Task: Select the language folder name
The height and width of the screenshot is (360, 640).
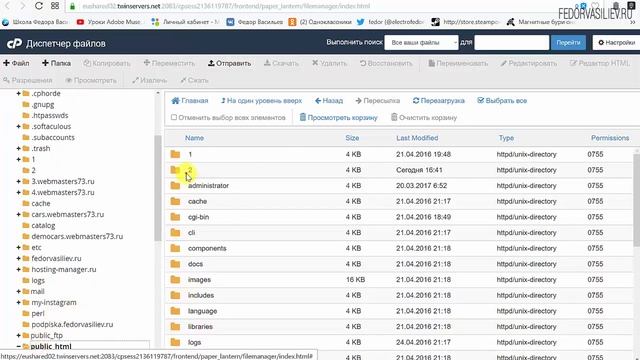Action: click(202, 311)
